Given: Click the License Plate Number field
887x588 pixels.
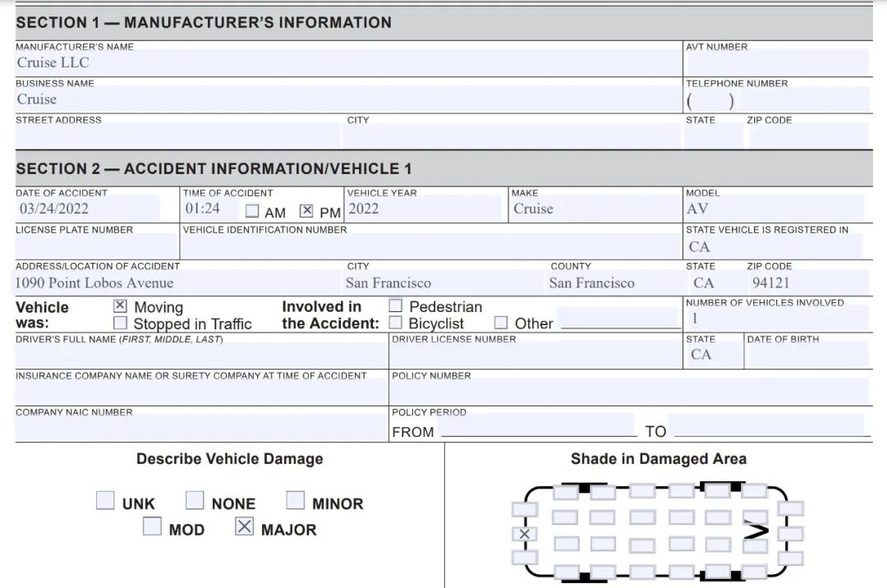Looking at the screenshot, I should (x=97, y=246).
